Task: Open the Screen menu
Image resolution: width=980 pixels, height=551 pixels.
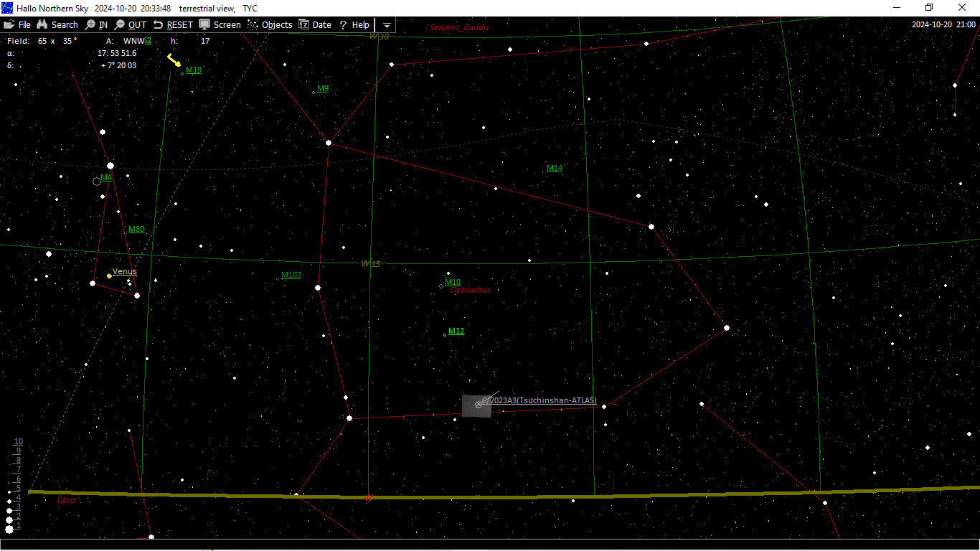Action: pyautogui.click(x=220, y=24)
